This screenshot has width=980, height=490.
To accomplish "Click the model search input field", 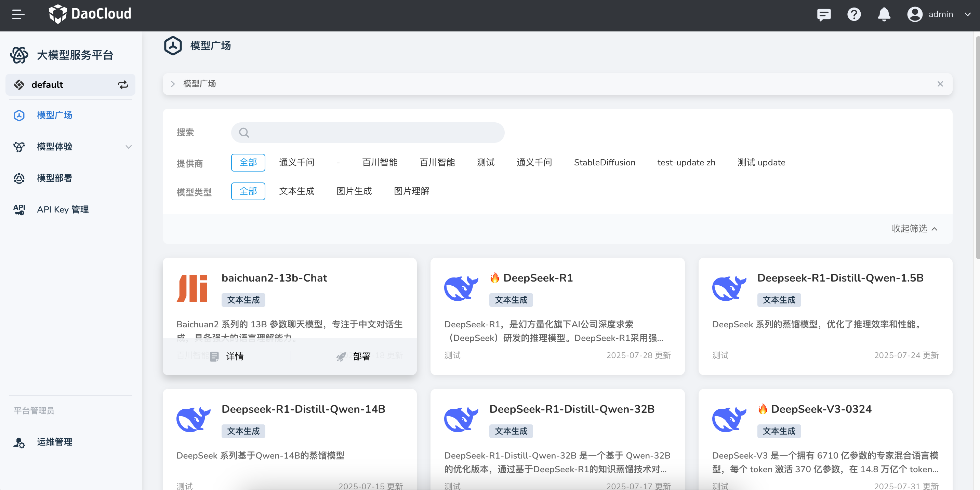I will 368,133.
